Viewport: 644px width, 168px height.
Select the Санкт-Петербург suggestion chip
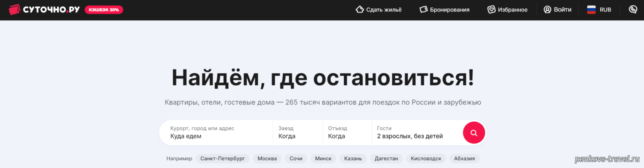pos(223,159)
